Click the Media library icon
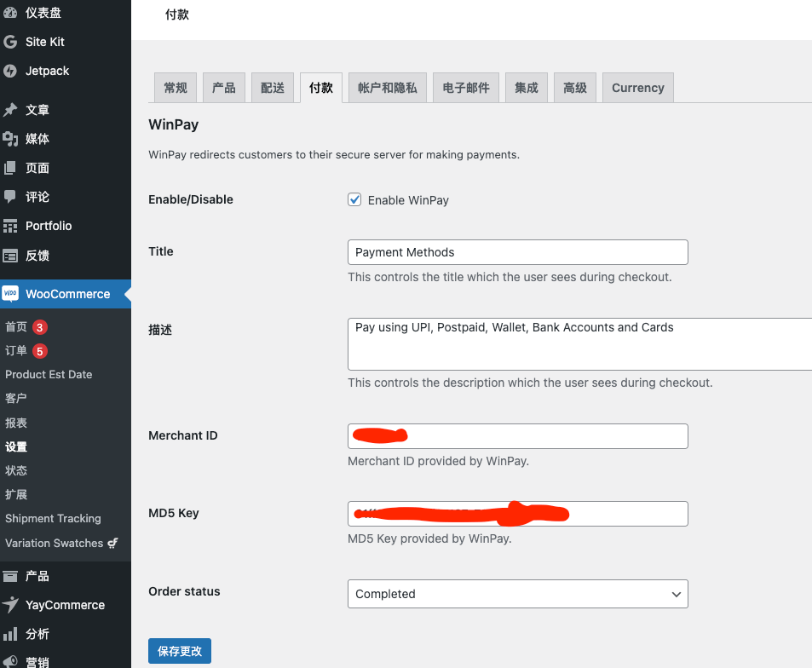The image size is (812, 668). [10, 139]
